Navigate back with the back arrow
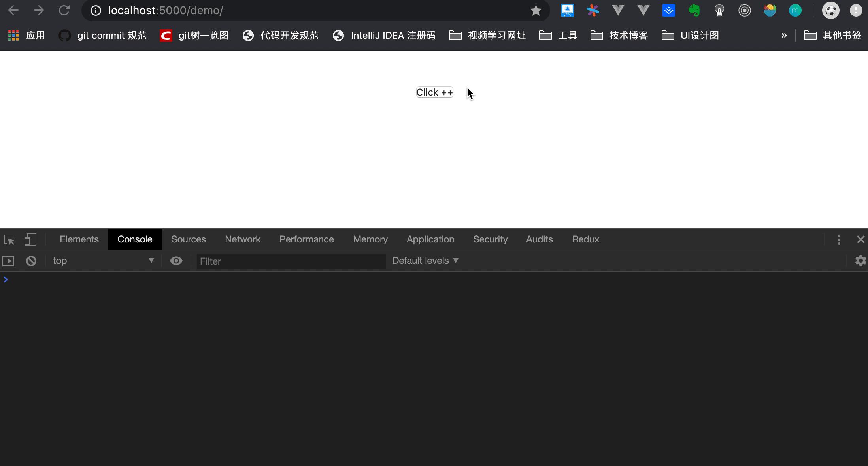 pos(13,10)
